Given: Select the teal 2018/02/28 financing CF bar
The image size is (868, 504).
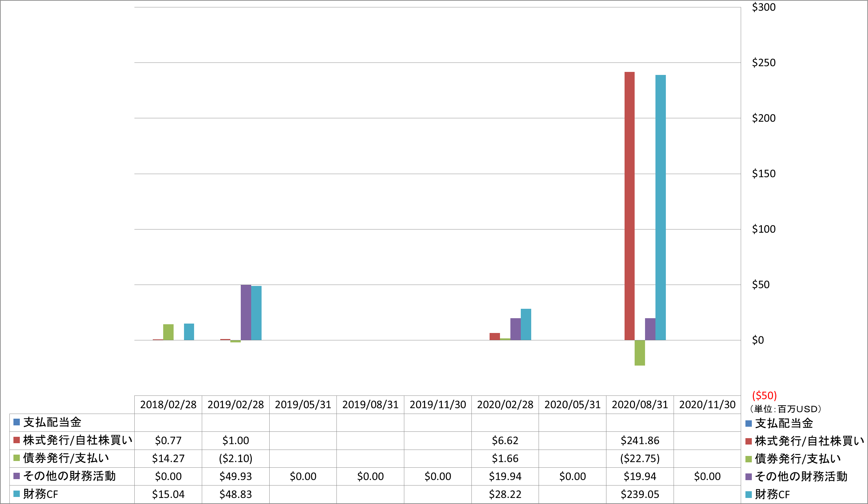Looking at the screenshot, I should click(x=189, y=332).
